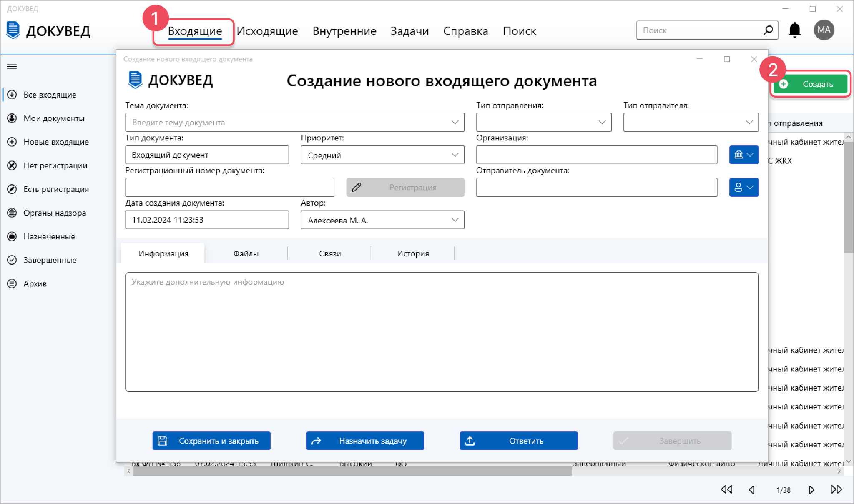Open the Поиск menu
The width and height of the screenshot is (854, 504).
point(520,31)
